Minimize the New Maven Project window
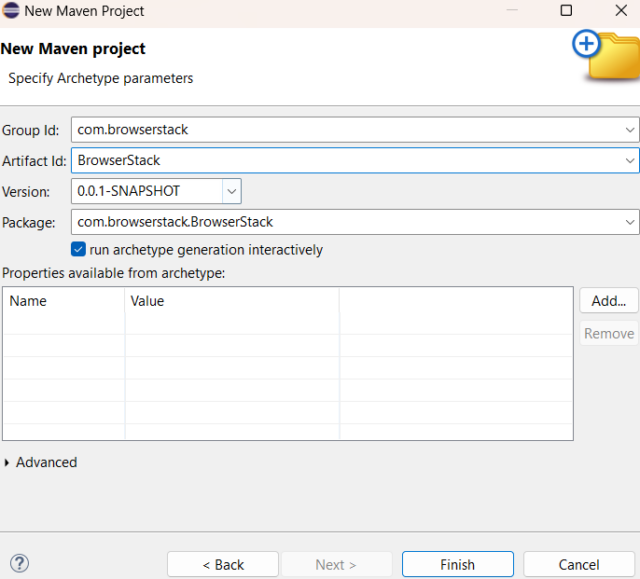 [x=512, y=10]
